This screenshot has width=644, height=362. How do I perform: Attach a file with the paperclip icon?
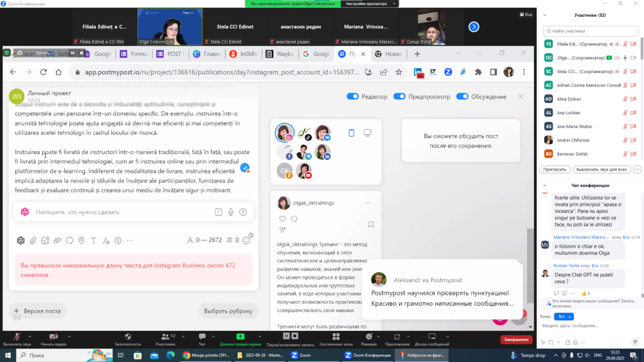33,240
